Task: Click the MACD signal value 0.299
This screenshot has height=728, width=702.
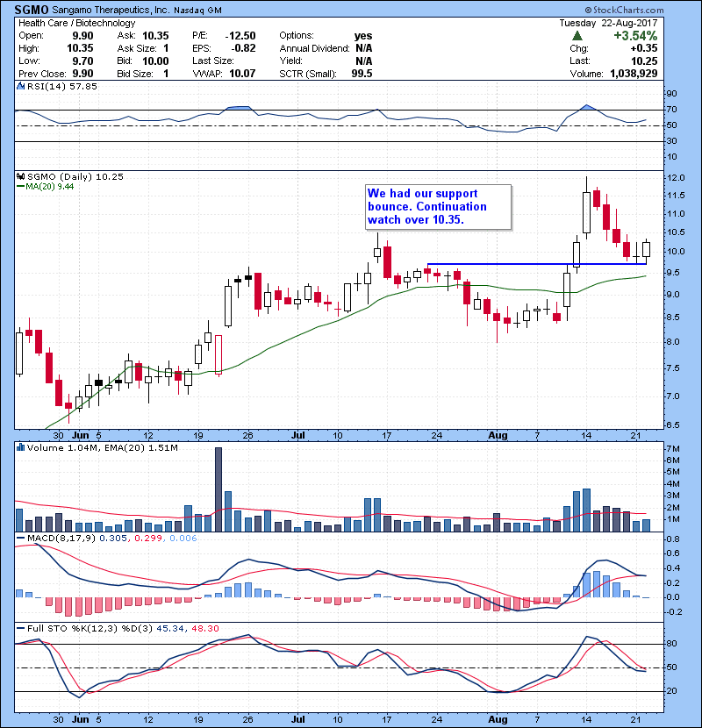Action: coord(148,539)
